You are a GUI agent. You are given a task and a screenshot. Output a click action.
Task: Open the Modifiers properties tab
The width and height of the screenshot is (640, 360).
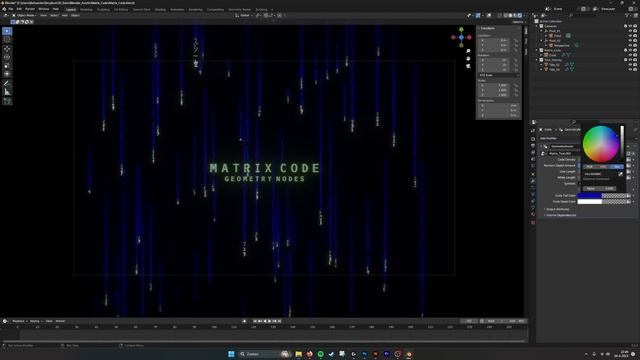pyautogui.click(x=533, y=180)
